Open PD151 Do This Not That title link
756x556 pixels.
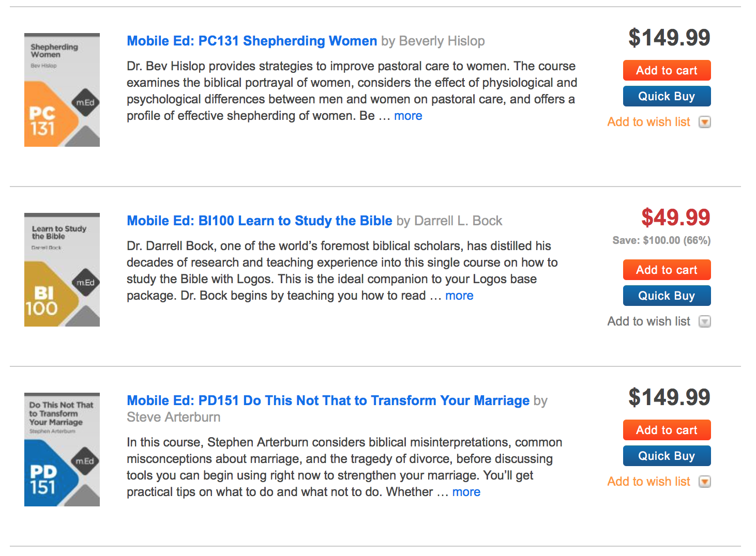click(328, 400)
